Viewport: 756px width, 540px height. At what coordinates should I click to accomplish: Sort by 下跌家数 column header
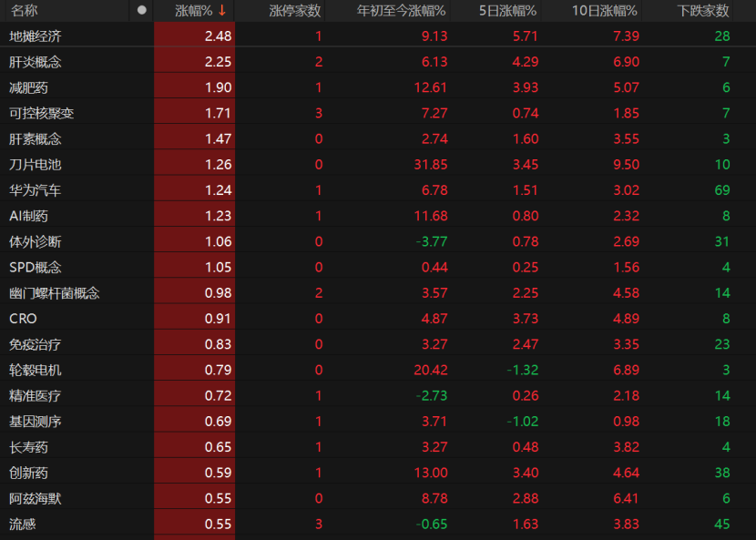703,11
